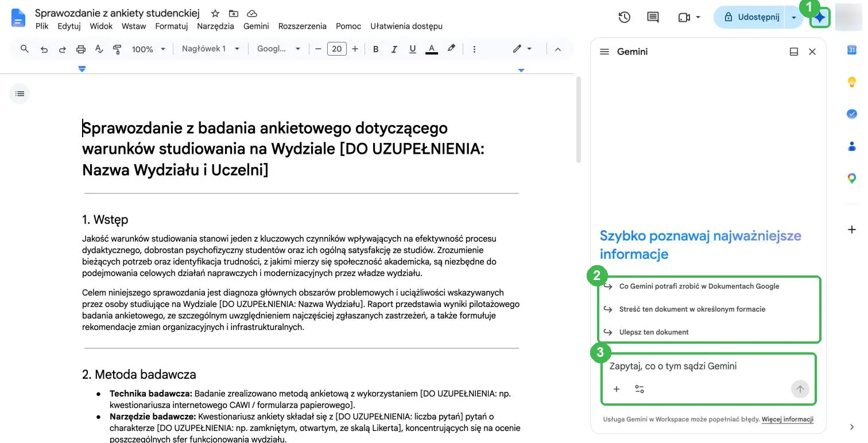Open document outline list icon
868x443 pixels.
click(x=20, y=93)
